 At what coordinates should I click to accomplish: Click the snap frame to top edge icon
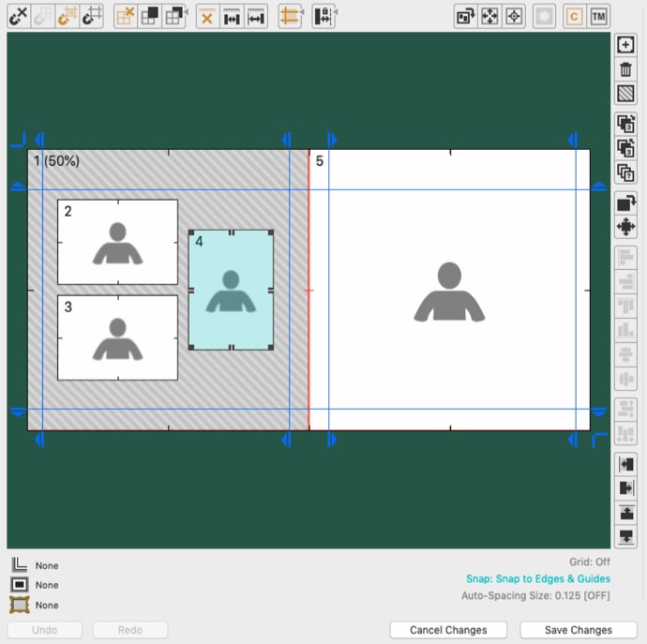625,512
